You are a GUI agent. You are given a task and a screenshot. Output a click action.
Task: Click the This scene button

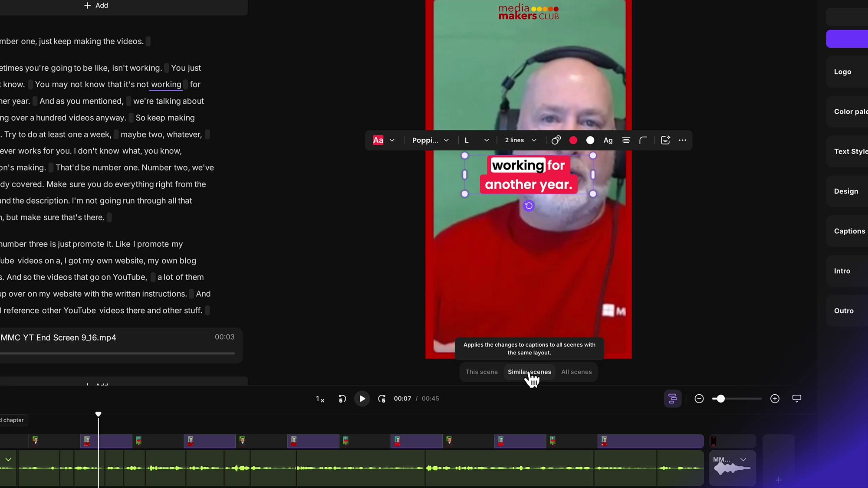tap(481, 372)
